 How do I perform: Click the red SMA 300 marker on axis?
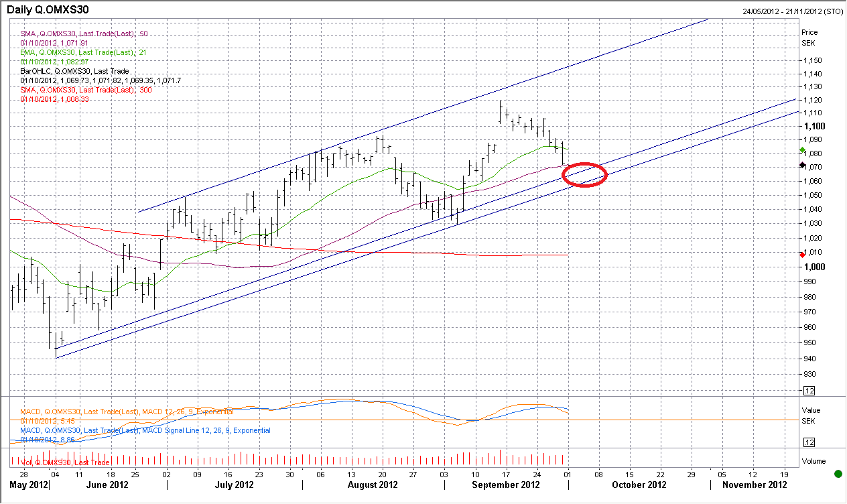[803, 255]
